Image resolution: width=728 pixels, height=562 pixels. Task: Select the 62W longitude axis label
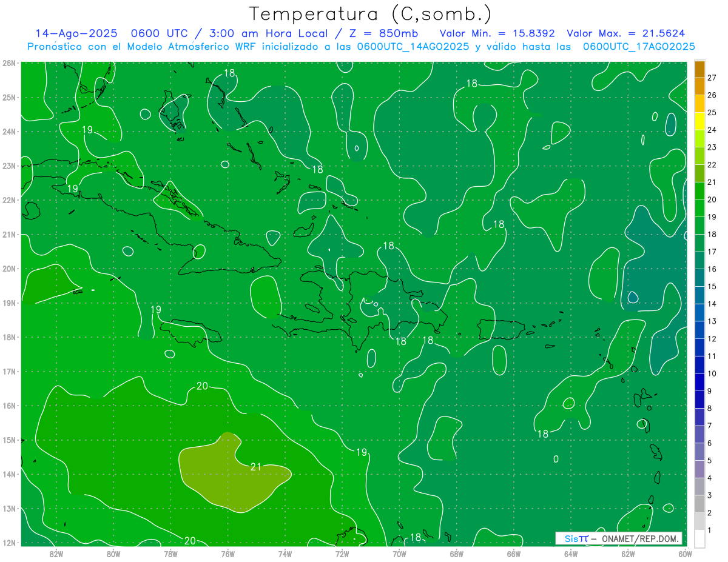(628, 553)
